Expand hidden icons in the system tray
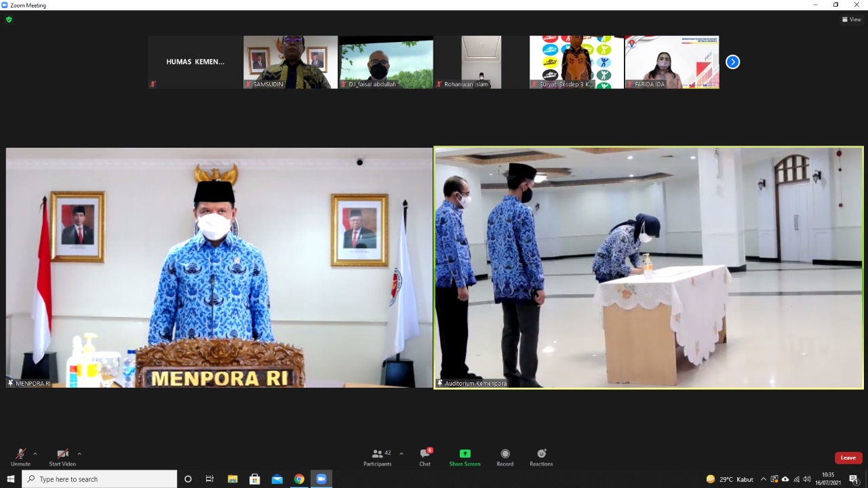868x488 pixels. (x=764, y=479)
